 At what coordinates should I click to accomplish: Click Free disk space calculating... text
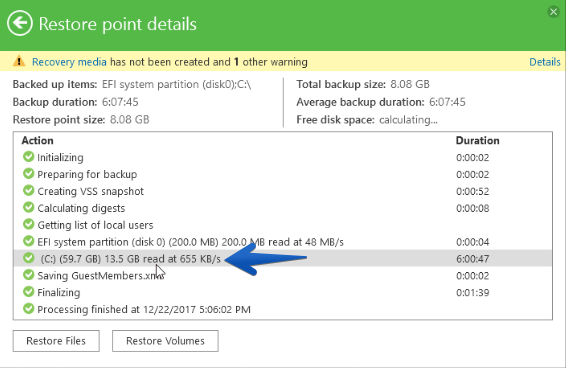click(408, 120)
